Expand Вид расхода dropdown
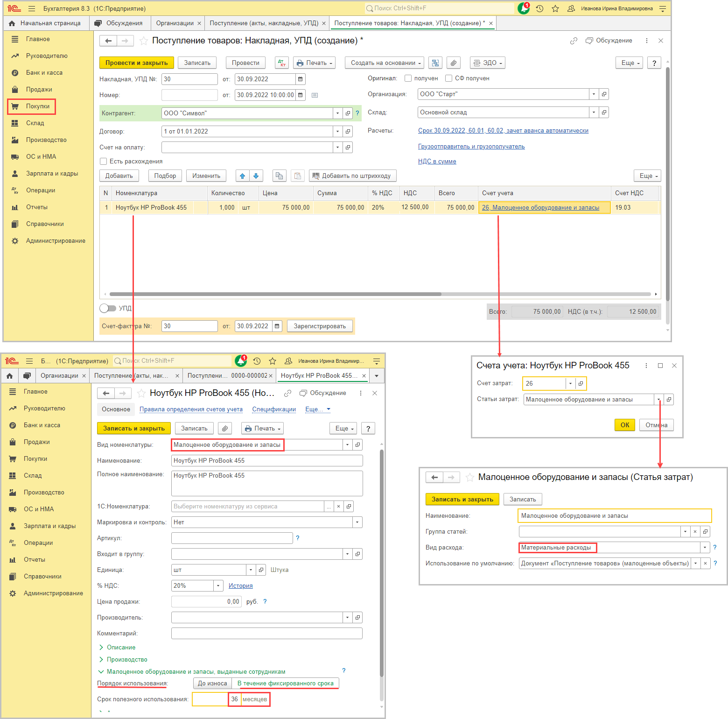This screenshot has height=719, width=728. click(x=705, y=548)
